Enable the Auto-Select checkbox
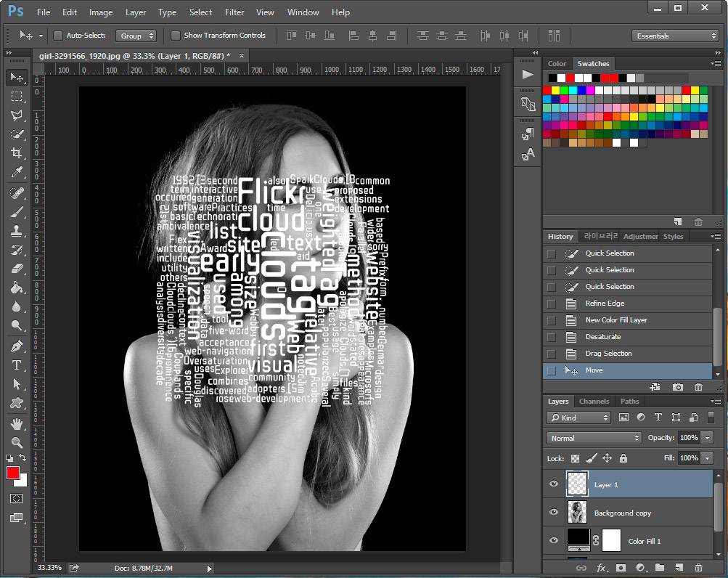The height and width of the screenshot is (578, 728). pos(58,36)
